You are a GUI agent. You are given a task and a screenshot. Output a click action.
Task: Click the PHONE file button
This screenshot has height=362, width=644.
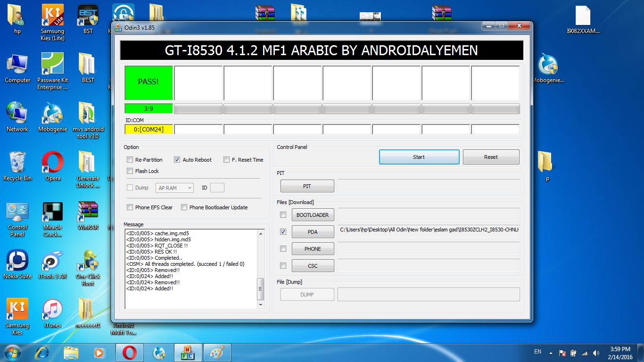313,249
